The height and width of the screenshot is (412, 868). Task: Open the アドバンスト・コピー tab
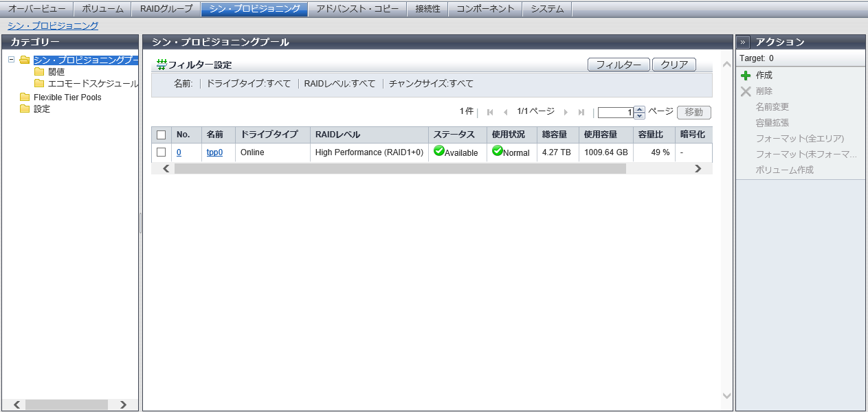357,9
